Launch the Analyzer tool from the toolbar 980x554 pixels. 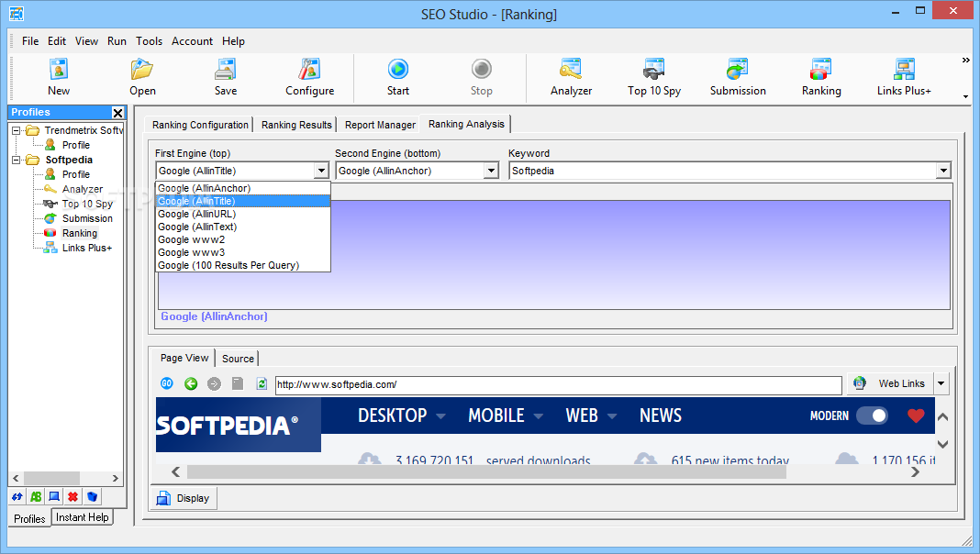(571, 77)
